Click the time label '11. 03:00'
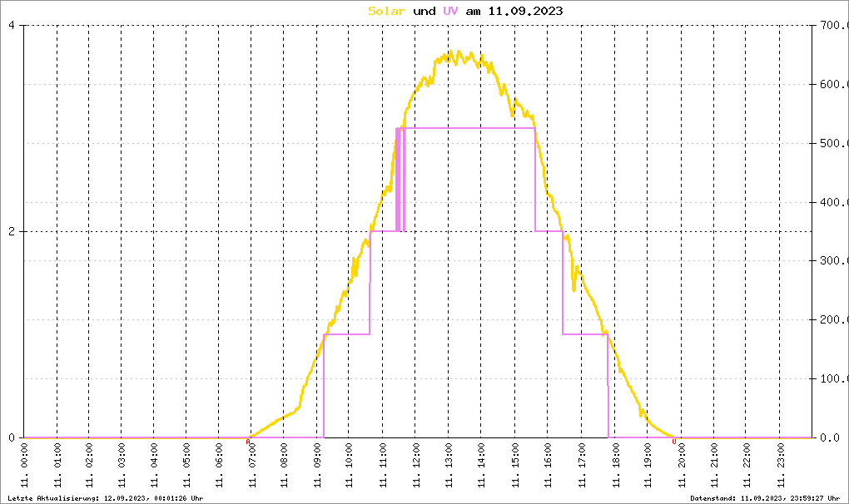This screenshot has width=849, height=504. [122, 465]
